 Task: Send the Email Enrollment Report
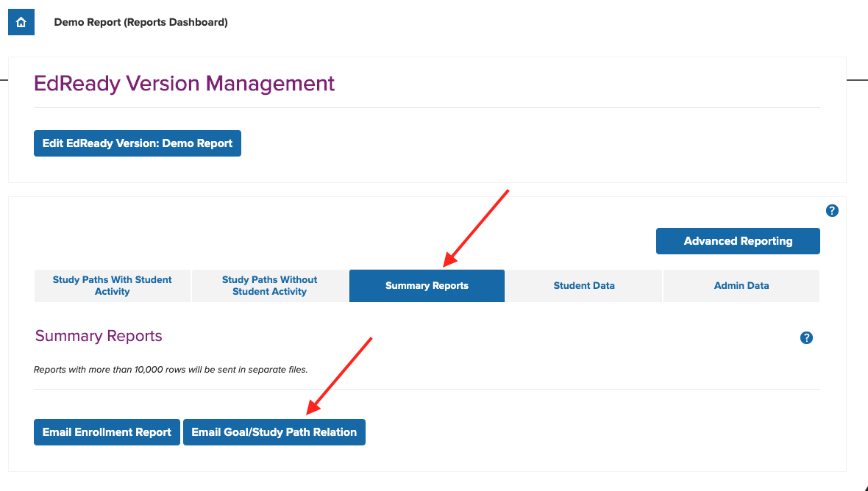(x=107, y=432)
